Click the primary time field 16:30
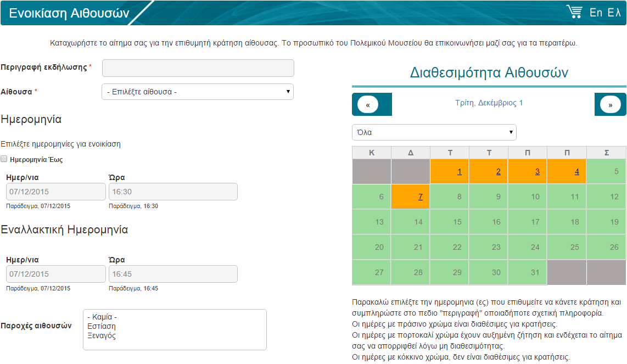Viewport: 627px width, 364px height. click(173, 192)
